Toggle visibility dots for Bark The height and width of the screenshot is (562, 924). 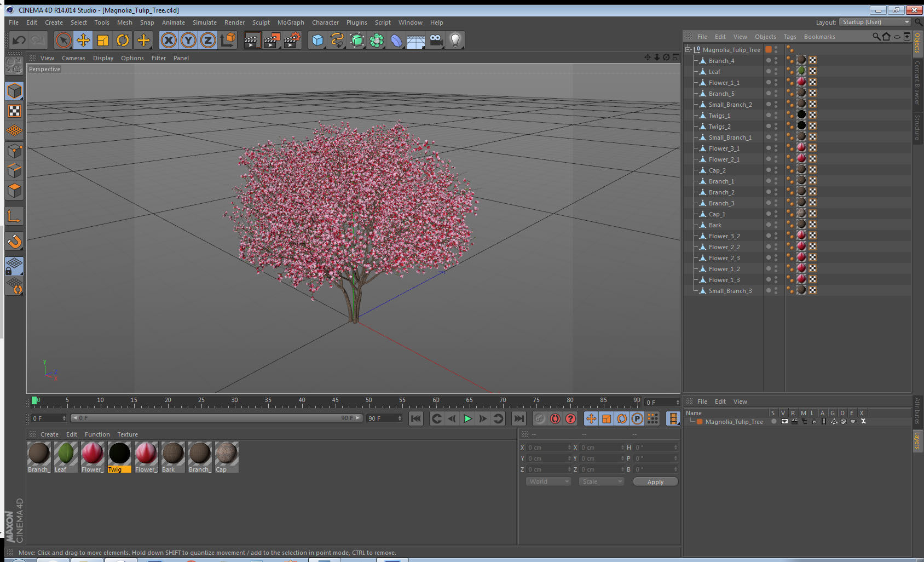point(776,225)
